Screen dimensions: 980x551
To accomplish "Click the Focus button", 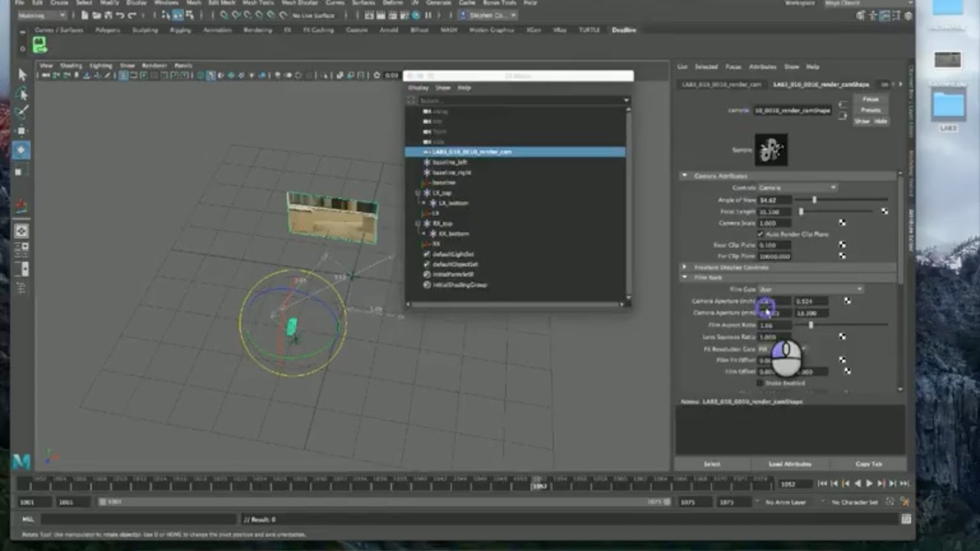I will [871, 99].
